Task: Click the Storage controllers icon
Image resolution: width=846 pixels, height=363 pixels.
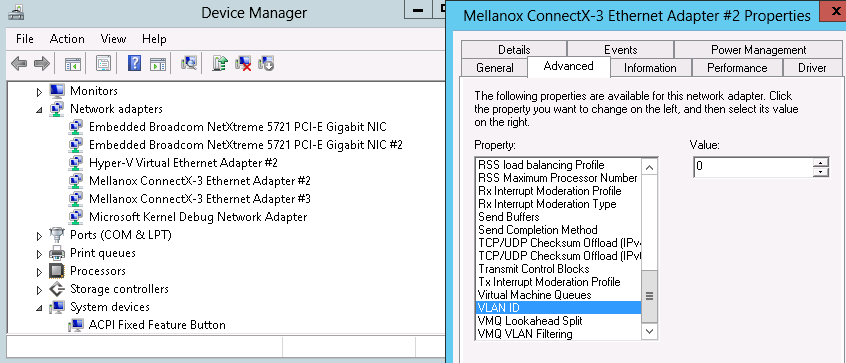Action: click(57, 289)
